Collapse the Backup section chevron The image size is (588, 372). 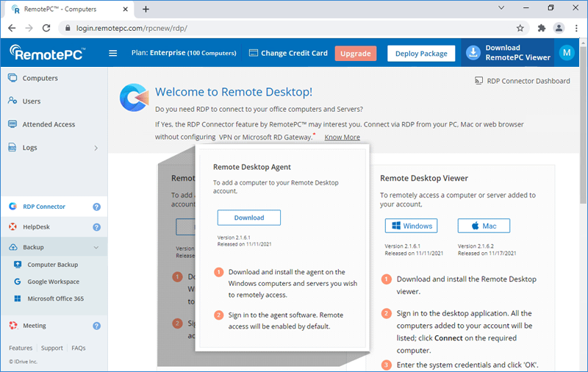[96, 248]
